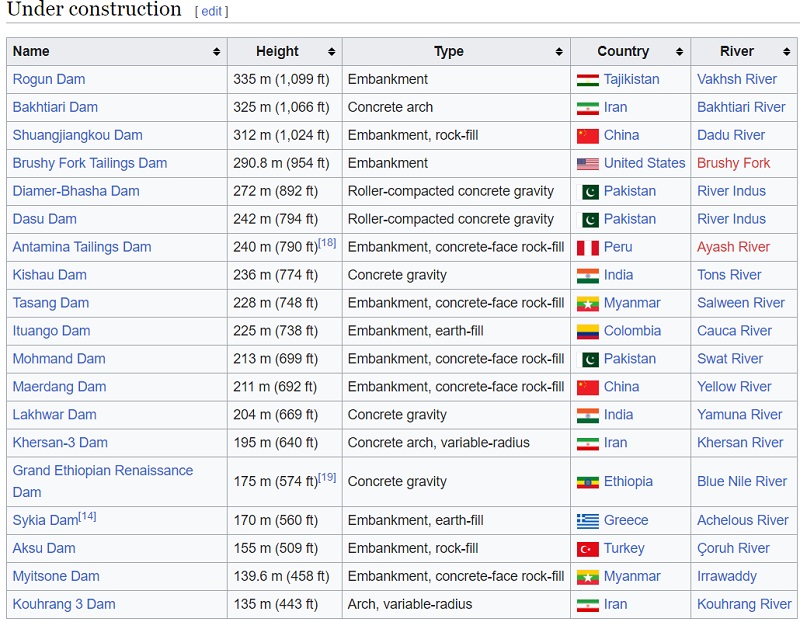800x622 pixels.
Task: Click the United States flag icon
Action: coord(588,164)
